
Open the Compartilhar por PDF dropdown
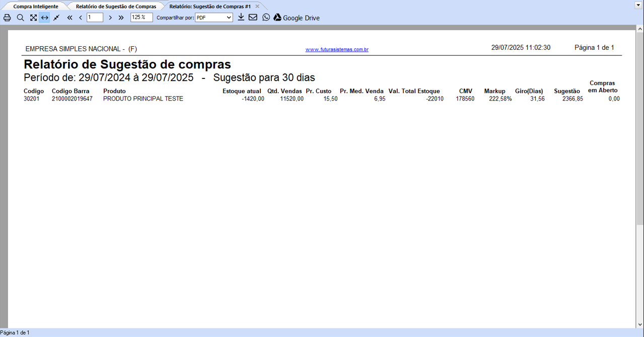pyautogui.click(x=214, y=18)
